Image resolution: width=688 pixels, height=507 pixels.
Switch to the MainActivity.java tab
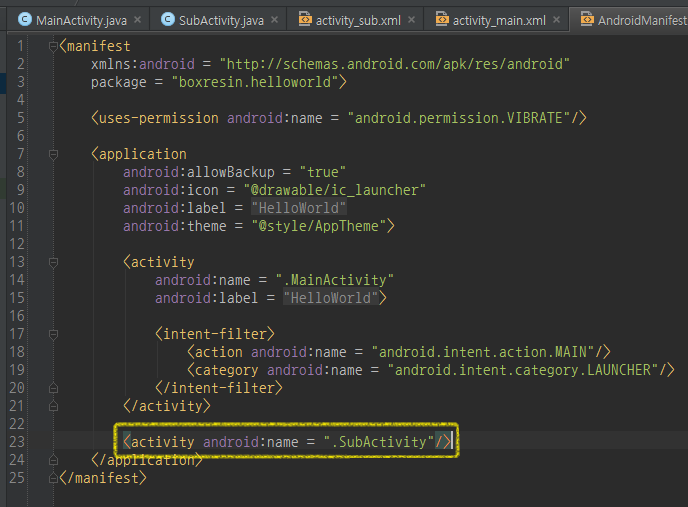point(79,20)
